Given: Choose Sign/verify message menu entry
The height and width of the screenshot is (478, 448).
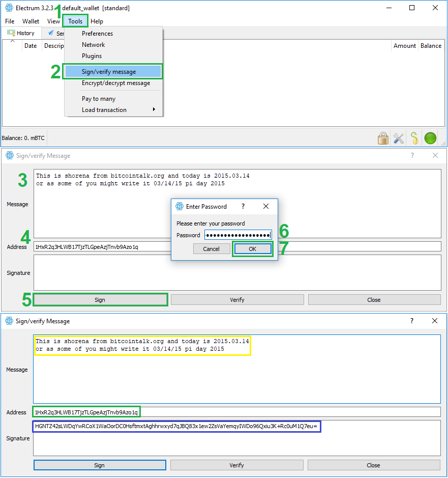Looking at the screenshot, I should (x=113, y=72).
